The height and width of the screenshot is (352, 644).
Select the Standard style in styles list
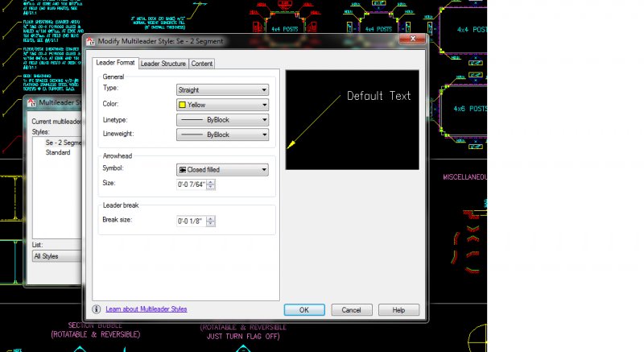[58, 152]
